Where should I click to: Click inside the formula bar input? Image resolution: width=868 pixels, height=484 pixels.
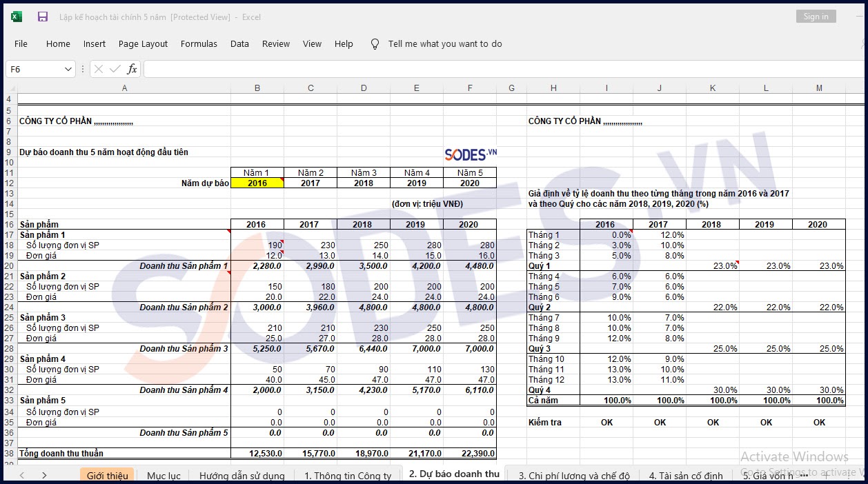point(483,69)
